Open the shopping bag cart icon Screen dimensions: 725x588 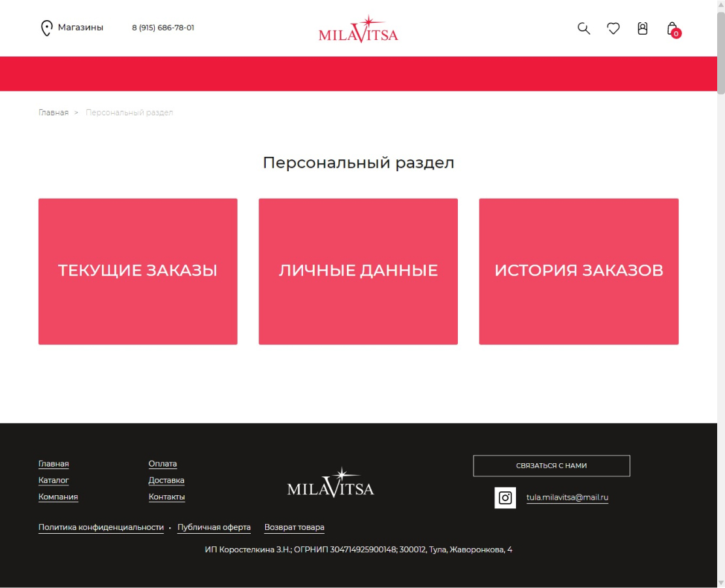673,29
